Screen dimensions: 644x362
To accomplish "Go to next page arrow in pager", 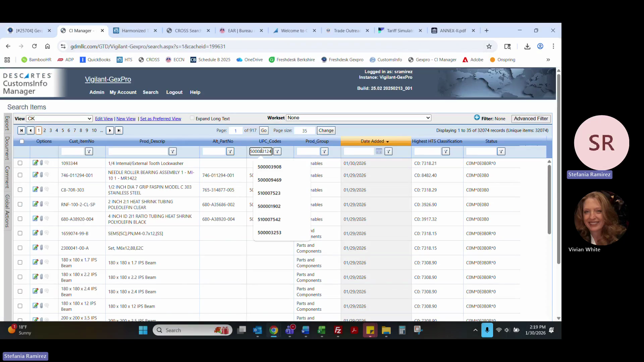I will pyautogui.click(x=110, y=130).
